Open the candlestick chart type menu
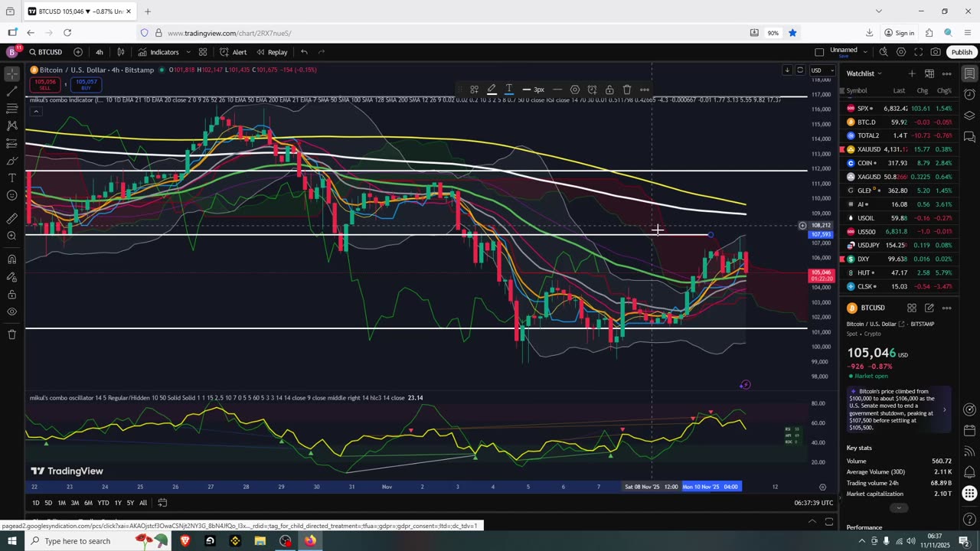The width and height of the screenshot is (980, 551). pos(121,52)
